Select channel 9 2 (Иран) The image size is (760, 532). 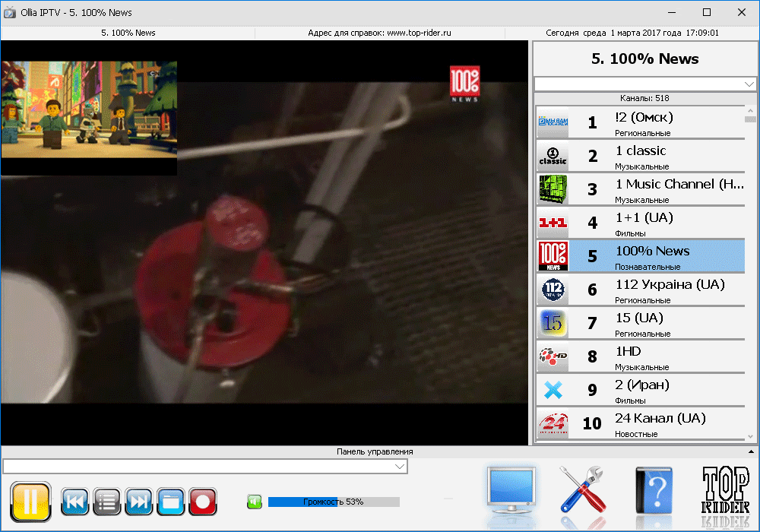point(641,390)
